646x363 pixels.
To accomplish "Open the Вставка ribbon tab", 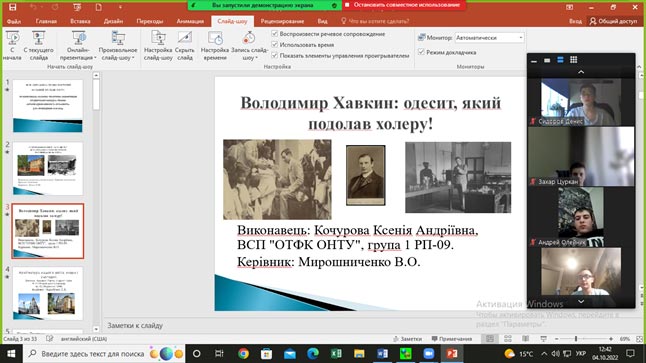I will (x=80, y=21).
